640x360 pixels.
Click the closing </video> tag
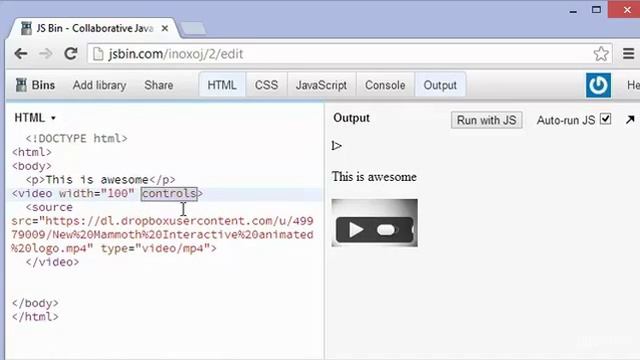(52, 262)
